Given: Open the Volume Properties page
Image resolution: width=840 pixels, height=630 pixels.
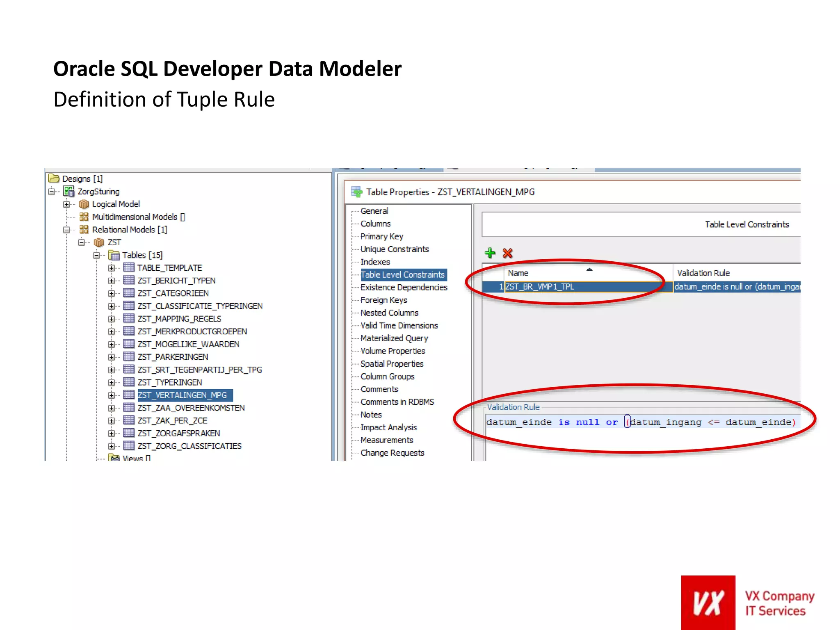Looking at the screenshot, I should pos(393,351).
